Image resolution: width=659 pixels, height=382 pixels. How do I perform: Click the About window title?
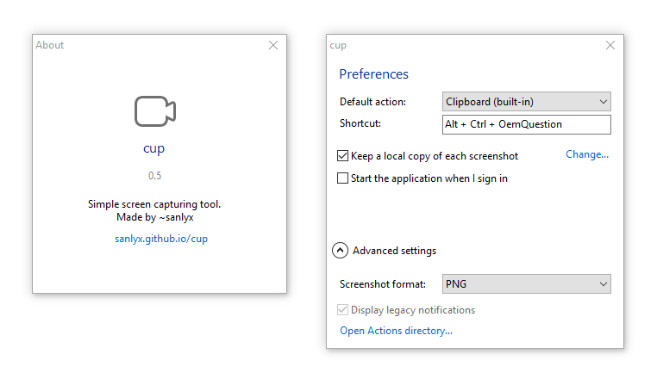pos(50,45)
